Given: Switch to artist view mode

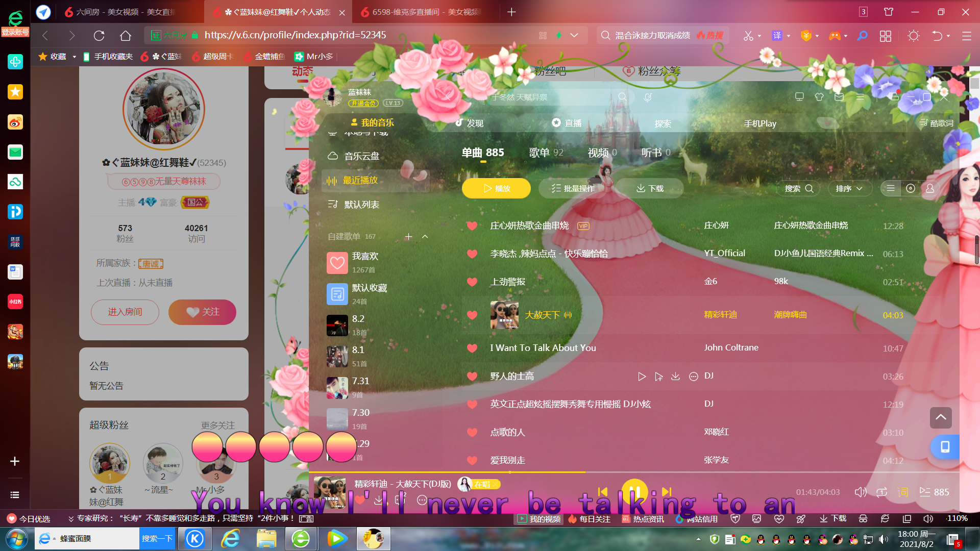Looking at the screenshot, I should click(x=930, y=188).
